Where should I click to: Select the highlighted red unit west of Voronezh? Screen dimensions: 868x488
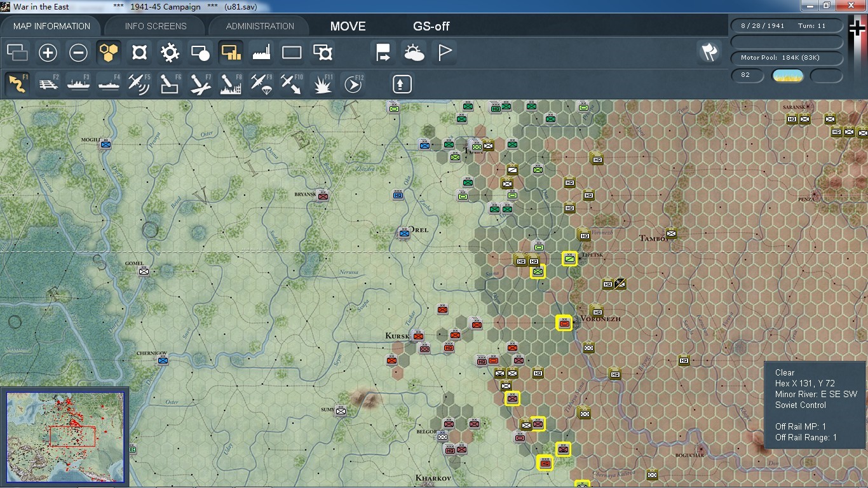[564, 323]
